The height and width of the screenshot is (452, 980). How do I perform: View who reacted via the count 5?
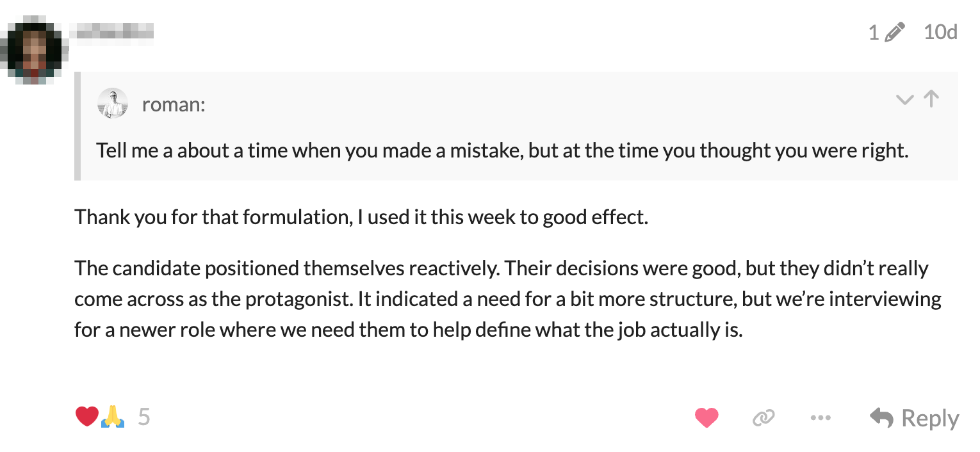pos(144,417)
